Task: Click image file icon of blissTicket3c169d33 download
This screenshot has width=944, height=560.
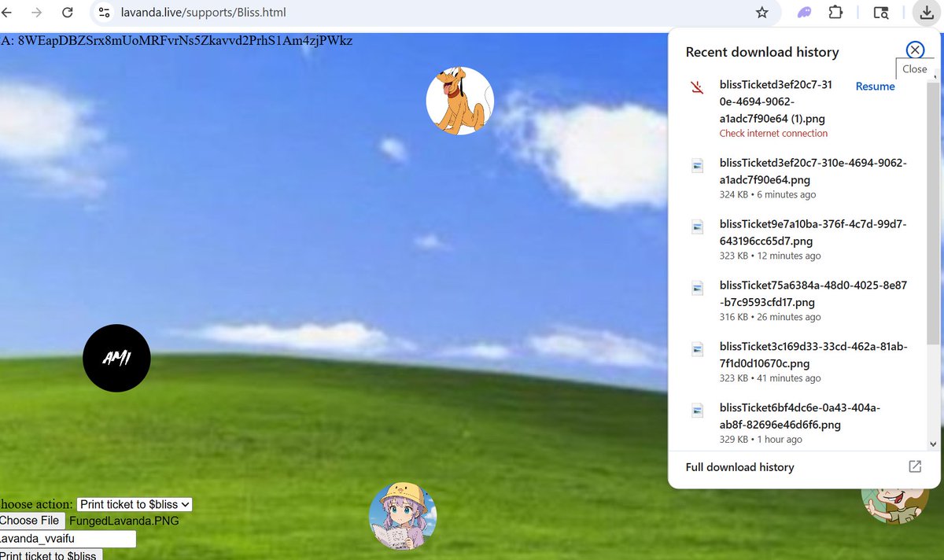Action: [x=697, y=349]
